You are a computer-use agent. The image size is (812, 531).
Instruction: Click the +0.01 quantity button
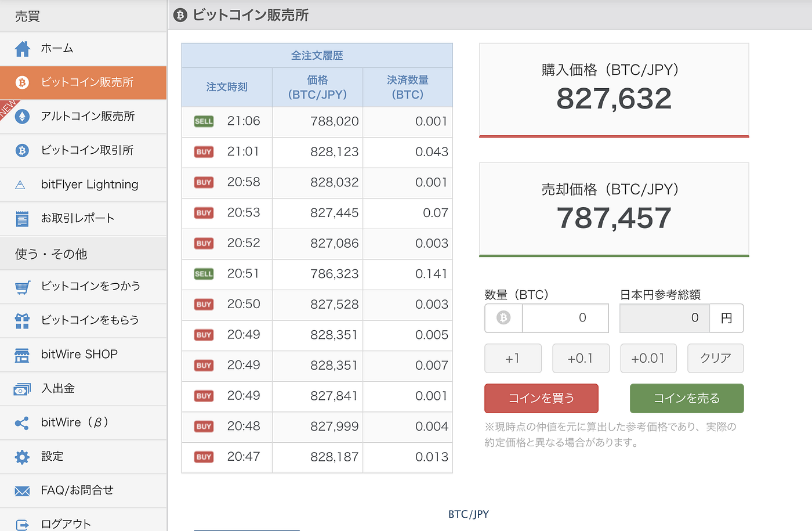648,359
